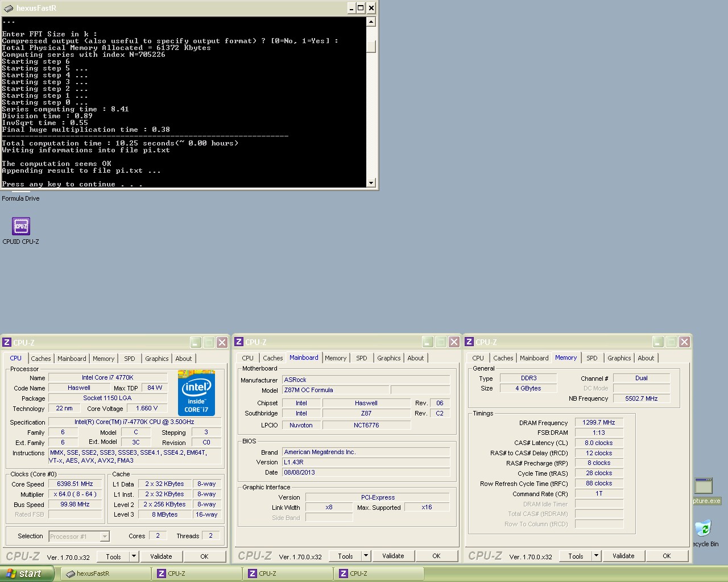This screenshot has width=728, height=582.
Task: Click the DRAM Frequency 1299.7 MHz value
Action: click(x=599, y=422)
